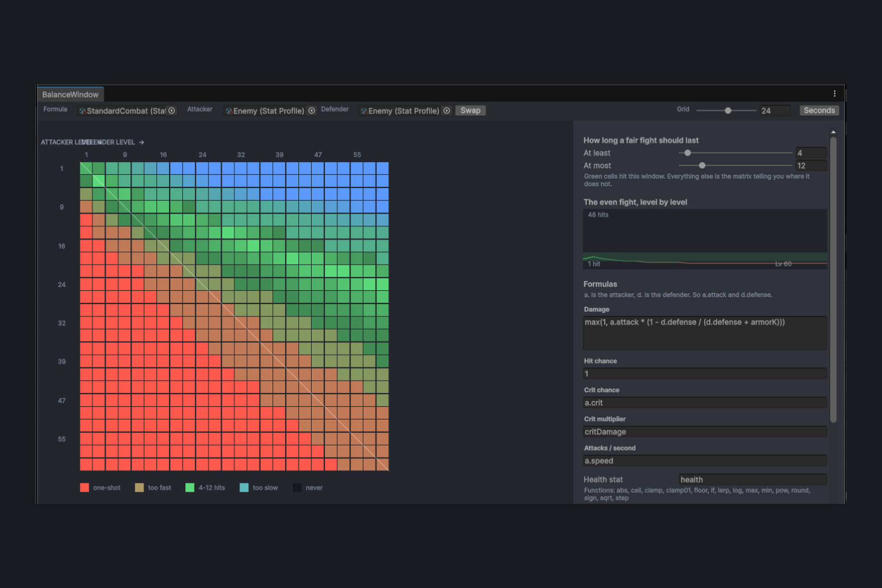Click the StandardCombat formula asset icon

point(82,111)
